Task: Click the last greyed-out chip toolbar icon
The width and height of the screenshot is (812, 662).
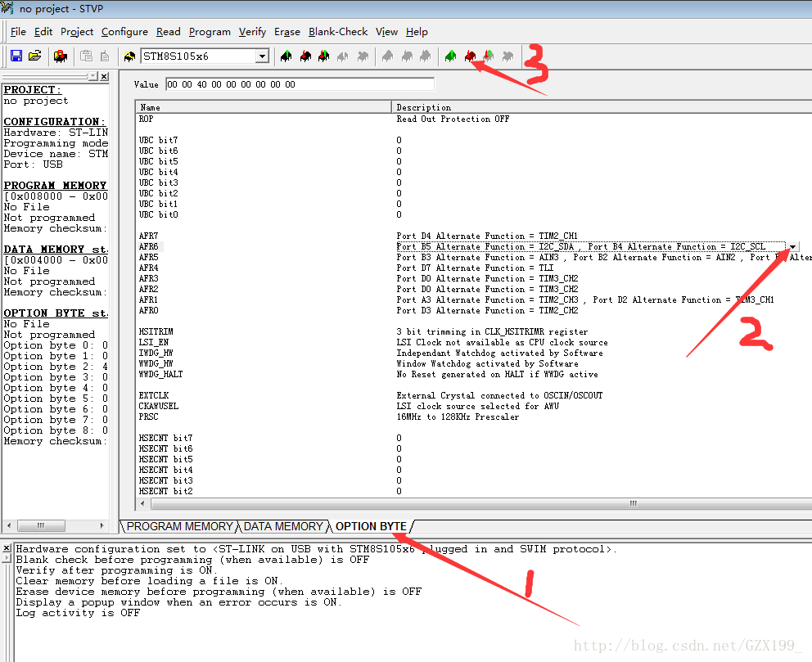Action: pyautogui.click(x=508, y=56)
